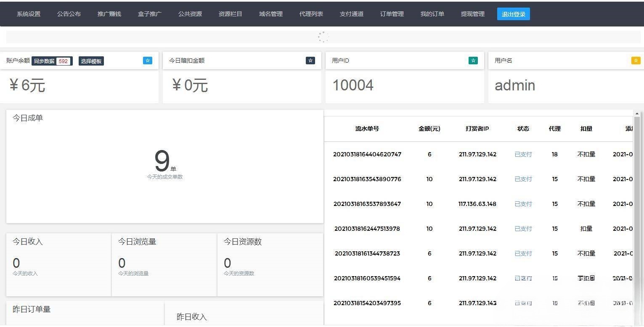
Task: Open 订单管理 from the menu bar
Action: coord(391,14)
